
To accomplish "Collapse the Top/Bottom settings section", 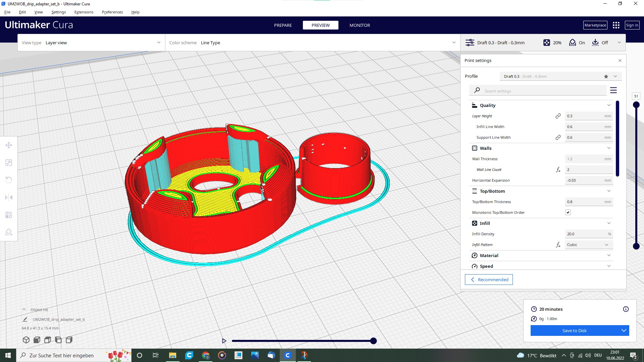I will [609, 191].
